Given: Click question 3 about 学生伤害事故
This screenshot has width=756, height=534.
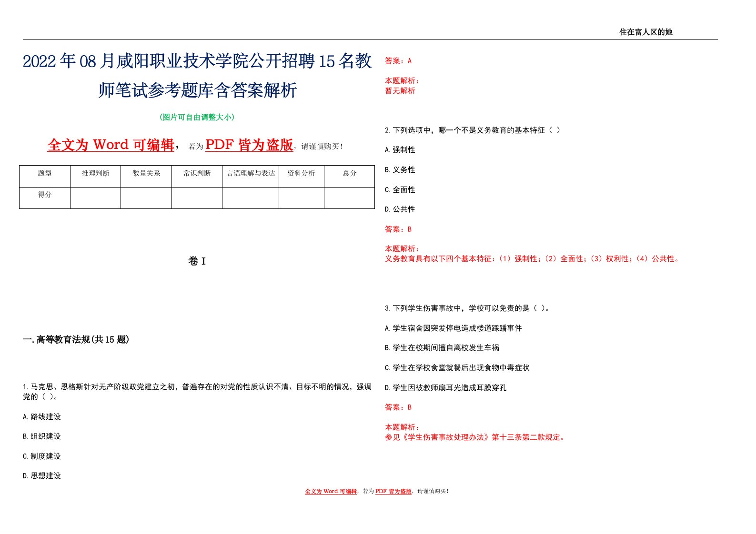Looking at the screenshot, I should point(468,308).
